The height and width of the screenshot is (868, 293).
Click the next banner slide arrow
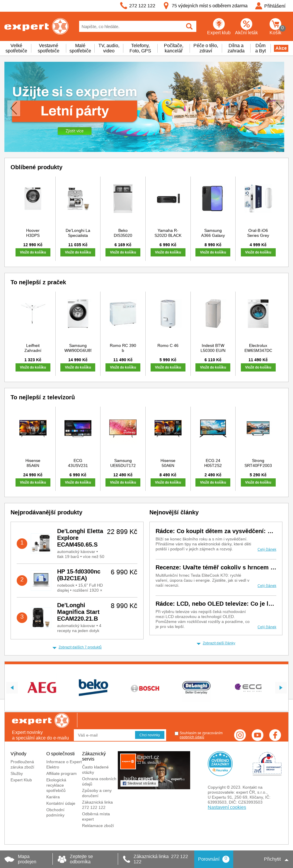point(279,108)
